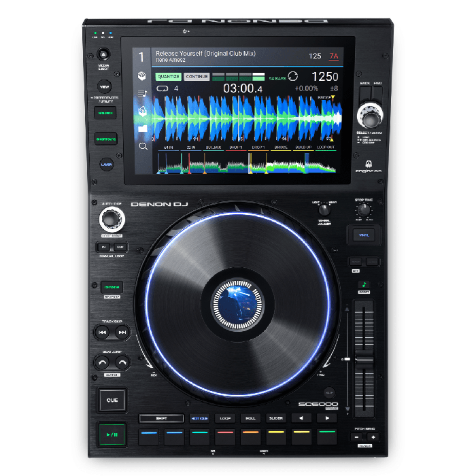Image resolution: width=476 pixels, height=476 pixels.
Task: Toggle the Vinyl mode button
Action: tap(364, 235)
